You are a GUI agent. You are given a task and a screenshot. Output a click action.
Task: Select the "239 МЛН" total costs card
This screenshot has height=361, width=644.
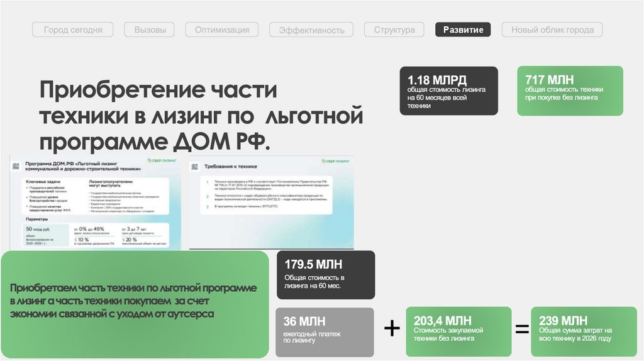pyautogui.click(x=584, y=331)
